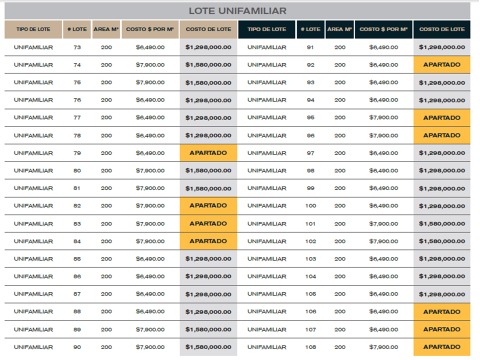Click the beige AREA M² header
The height and width of the screenshot is (360, 480).
pos(106,29)
